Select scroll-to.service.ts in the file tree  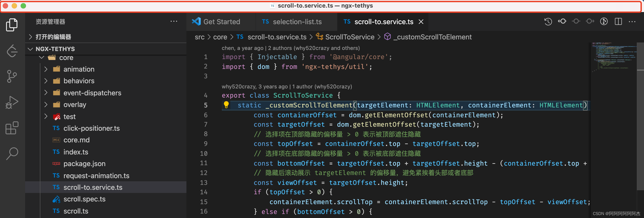click(x=106, y=188)
